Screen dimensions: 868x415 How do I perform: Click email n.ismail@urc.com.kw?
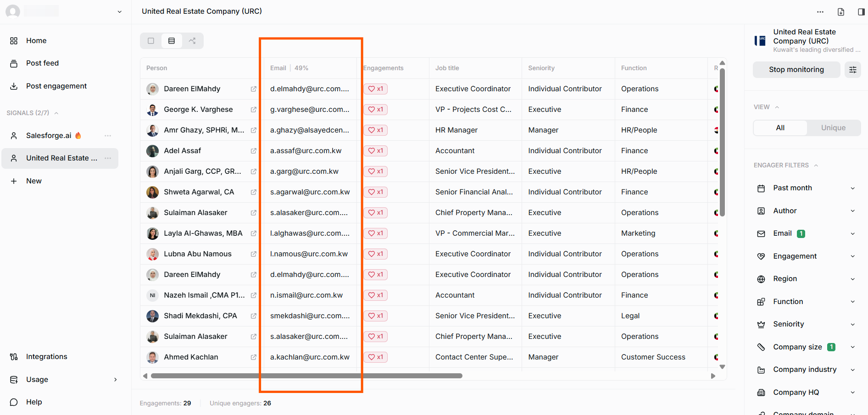[x=306, y=295]
